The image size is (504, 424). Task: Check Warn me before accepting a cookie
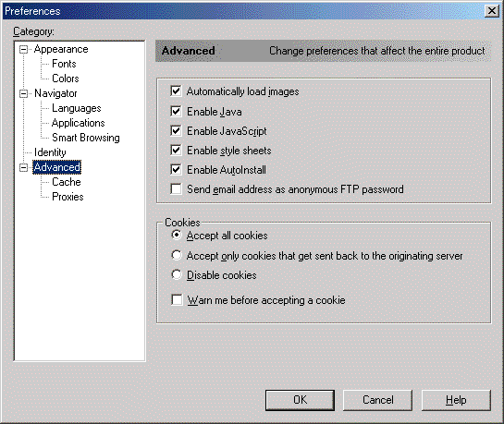(x=177, y=300)
